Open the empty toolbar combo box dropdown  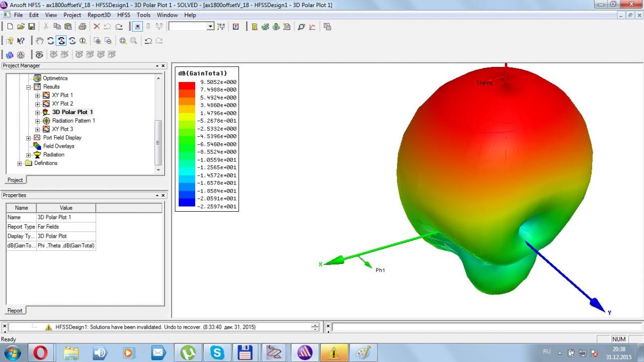coord(210,27)
